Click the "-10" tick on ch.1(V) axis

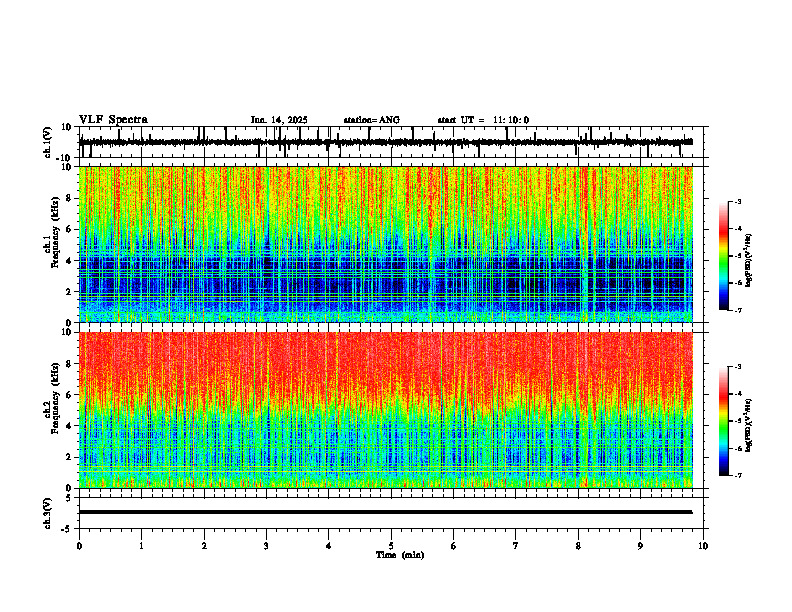[64, 158]
